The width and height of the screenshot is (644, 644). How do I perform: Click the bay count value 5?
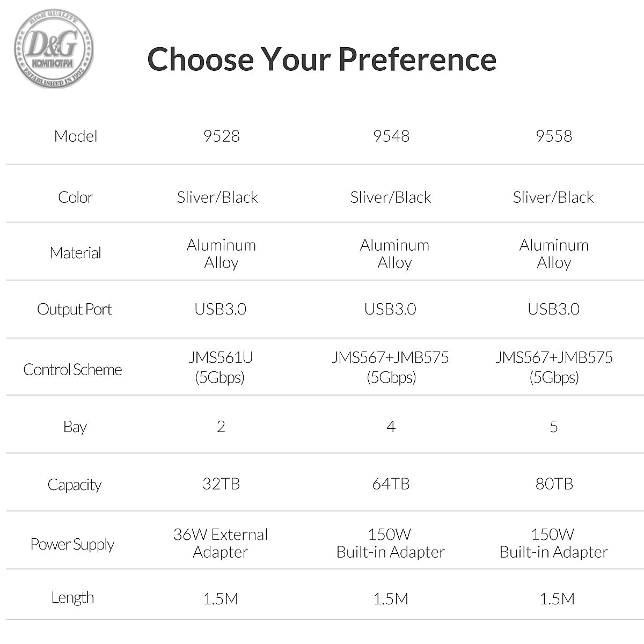pos(554,427)
